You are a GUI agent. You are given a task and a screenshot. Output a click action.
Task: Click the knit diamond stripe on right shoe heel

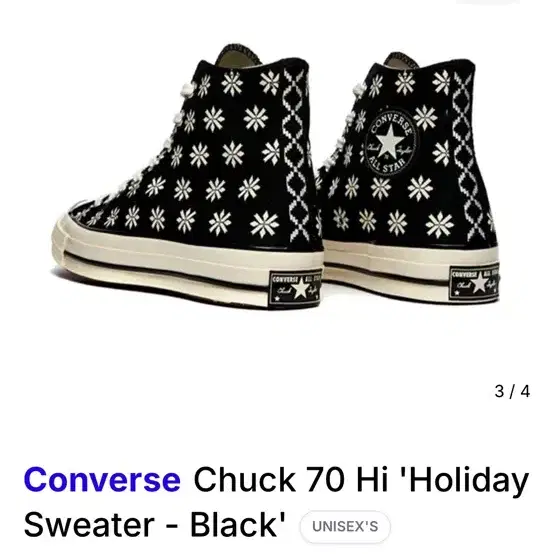pos(466,155)
